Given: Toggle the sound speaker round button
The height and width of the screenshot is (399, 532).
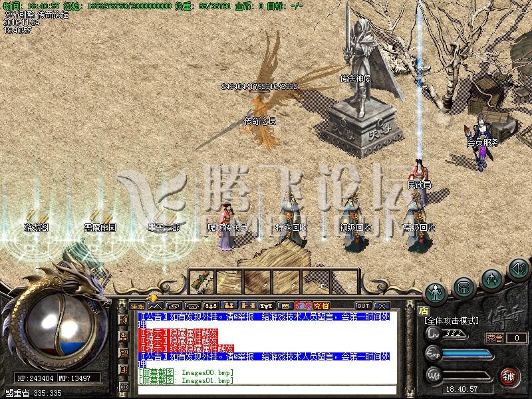Looking at the screenshot, I should (x=519, y=269).
